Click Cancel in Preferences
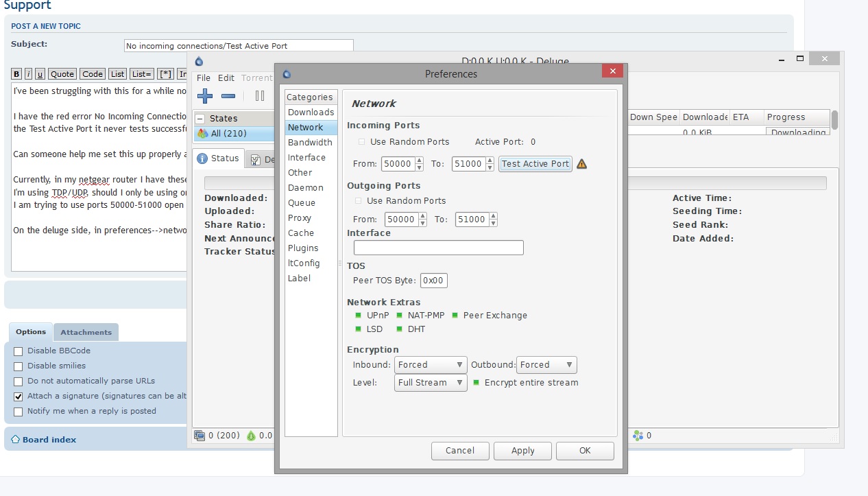 [x=460, y=451]
